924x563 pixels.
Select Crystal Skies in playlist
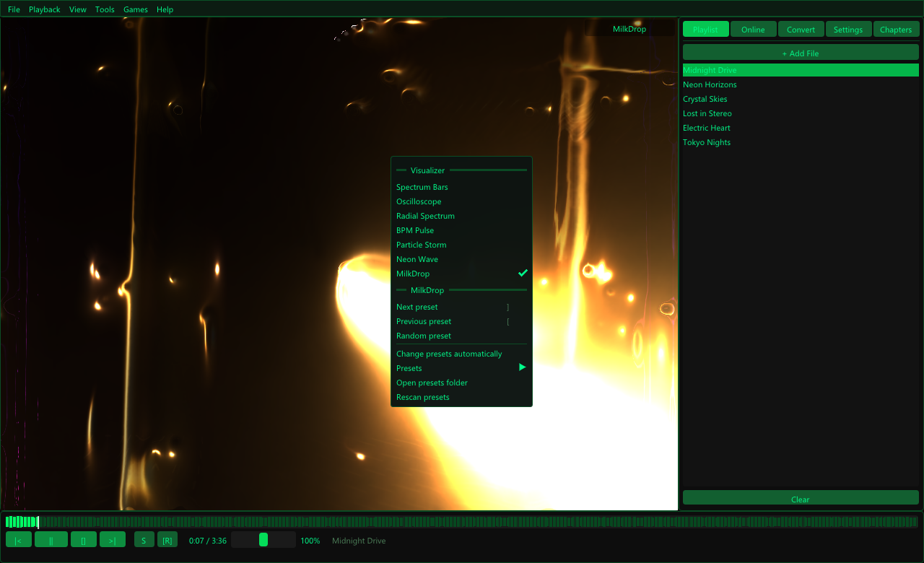click(801, 99)
